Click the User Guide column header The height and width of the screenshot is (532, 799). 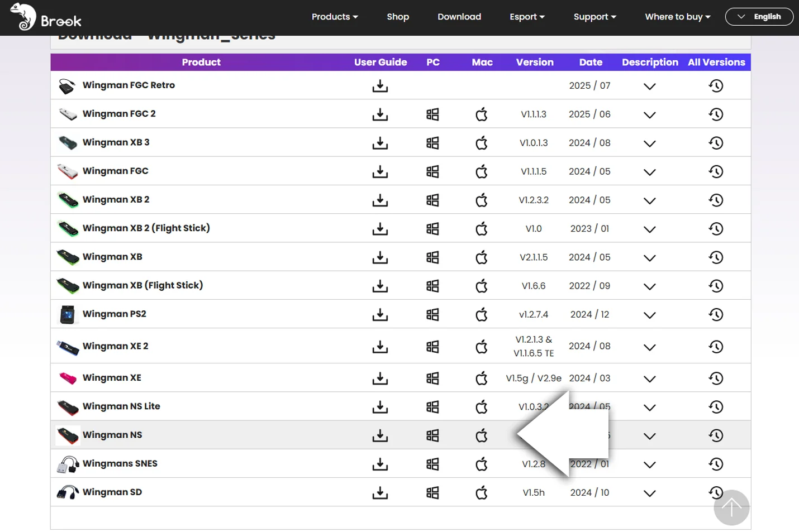click(381, 62)
